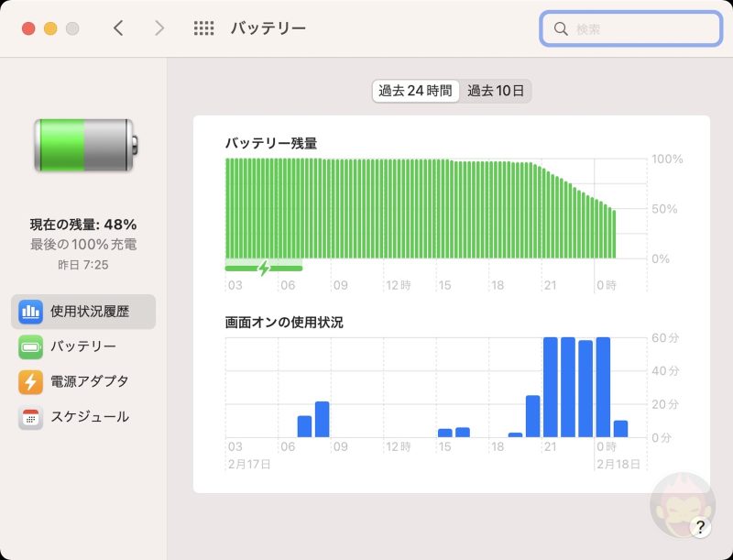Click the 検索 search input field
Viewport: 733px width, 560px height.
click(x=632, y=28)
